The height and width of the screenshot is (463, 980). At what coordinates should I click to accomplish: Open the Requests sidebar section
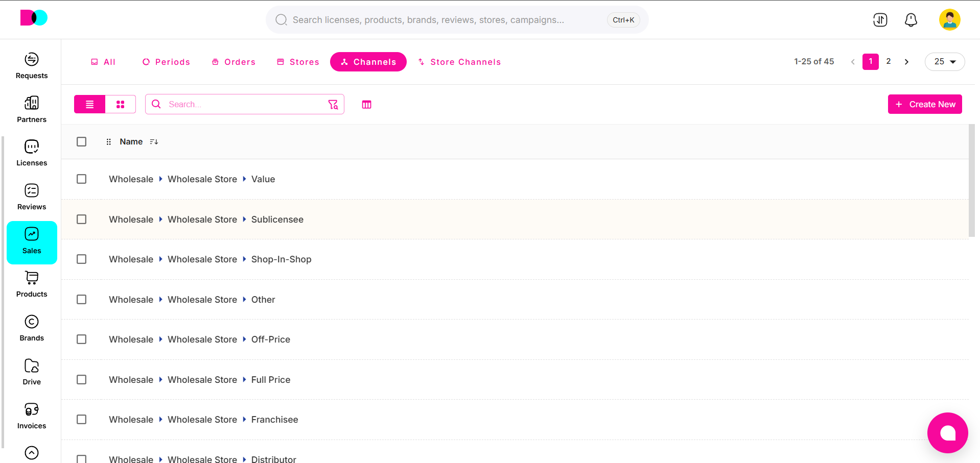point(32,66)
